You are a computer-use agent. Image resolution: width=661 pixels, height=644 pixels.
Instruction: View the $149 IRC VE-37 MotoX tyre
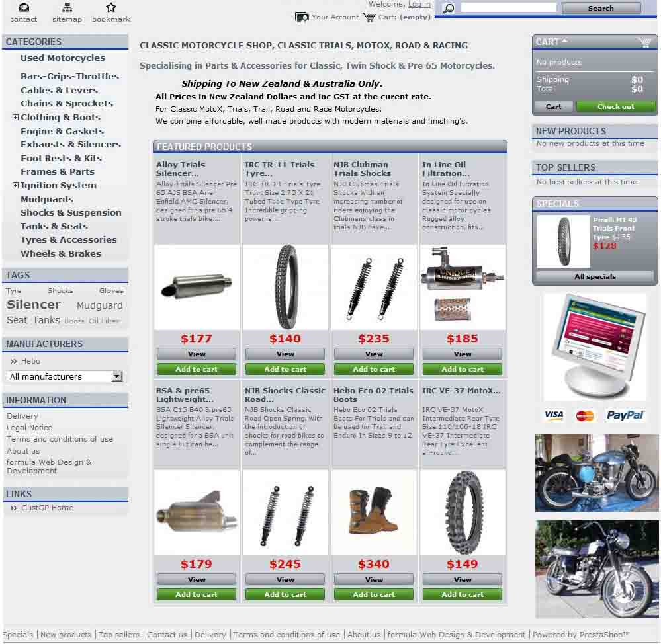tap(463, 580)
